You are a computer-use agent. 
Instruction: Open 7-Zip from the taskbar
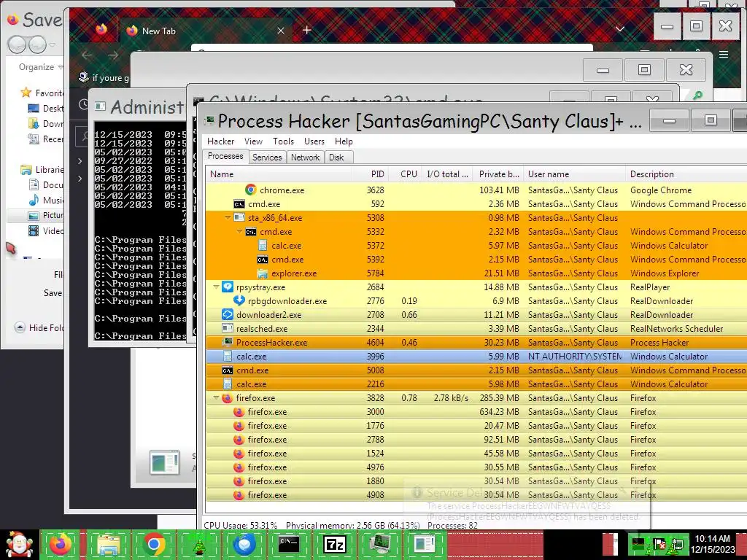[x=334, y=544]
